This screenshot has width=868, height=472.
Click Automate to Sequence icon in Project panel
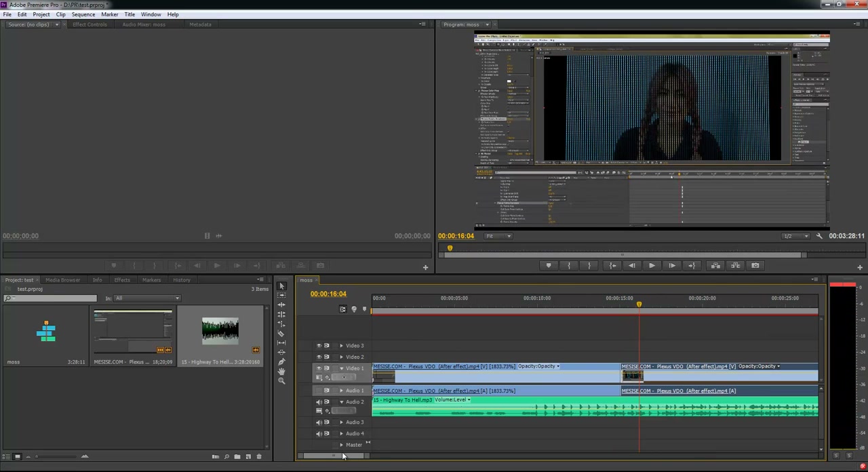(216, 457)
